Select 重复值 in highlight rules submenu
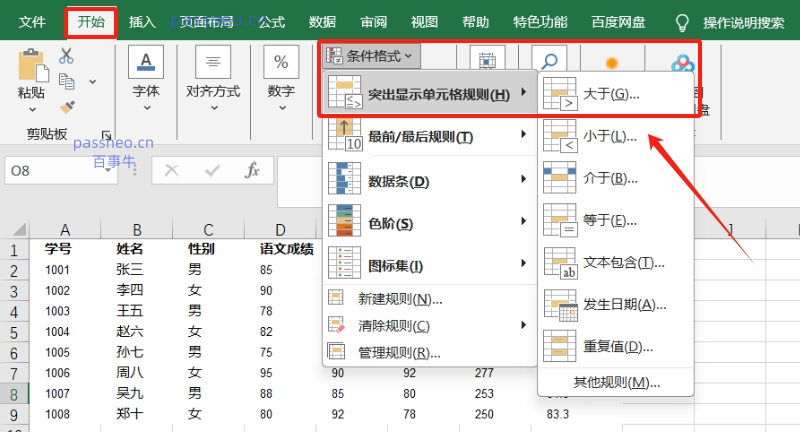The width and height of the screenshot is (800, 432). pos(612,346)
